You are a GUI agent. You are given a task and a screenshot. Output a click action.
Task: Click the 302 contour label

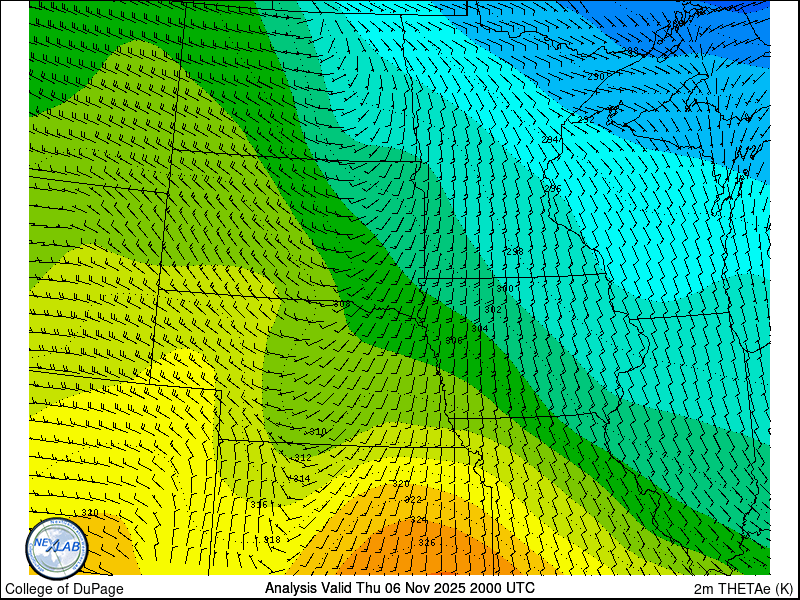coord(493,309)
